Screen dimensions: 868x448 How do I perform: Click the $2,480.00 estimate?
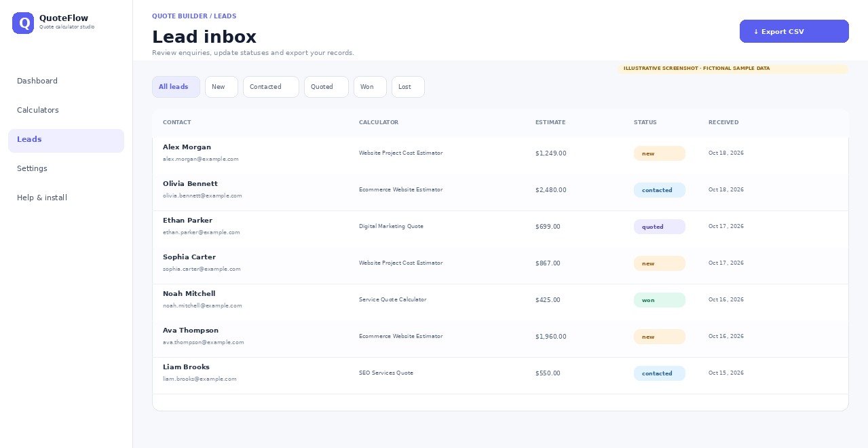click(x=551, y=190)
